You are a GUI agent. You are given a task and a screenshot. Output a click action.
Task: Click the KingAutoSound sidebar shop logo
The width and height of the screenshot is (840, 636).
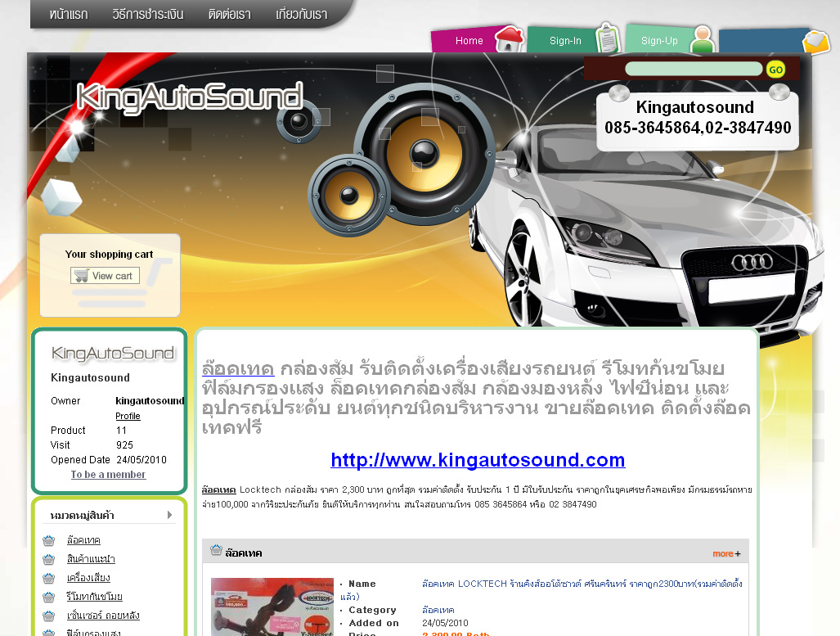click(x=113, y=353)
